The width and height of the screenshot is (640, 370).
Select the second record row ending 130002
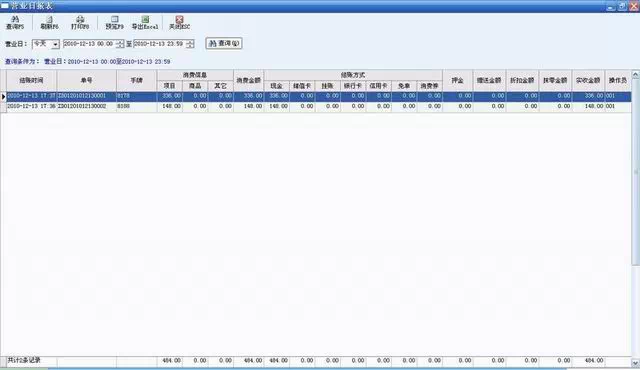(x=319, y=106)
